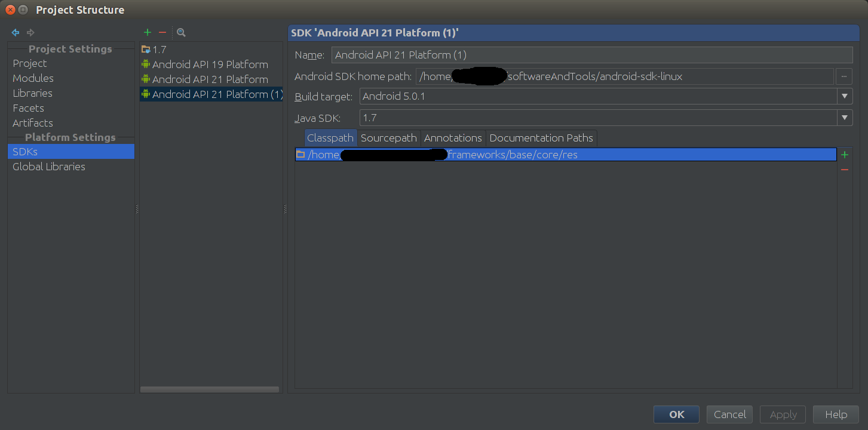The image size is (868, 430).
Task: Open the Build target dropdown
Action: (x=845, y=96)
